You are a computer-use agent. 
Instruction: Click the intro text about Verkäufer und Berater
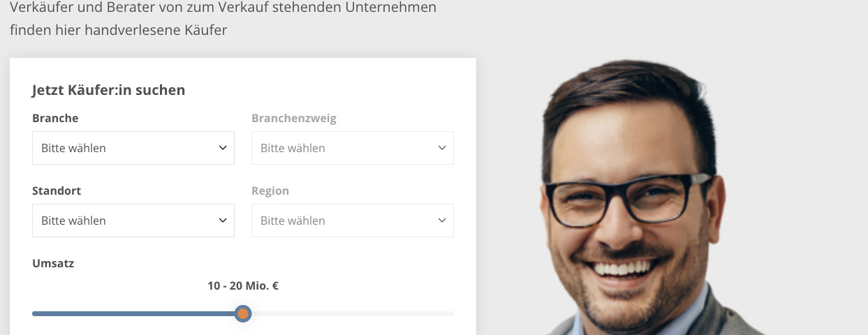[223, 20]
